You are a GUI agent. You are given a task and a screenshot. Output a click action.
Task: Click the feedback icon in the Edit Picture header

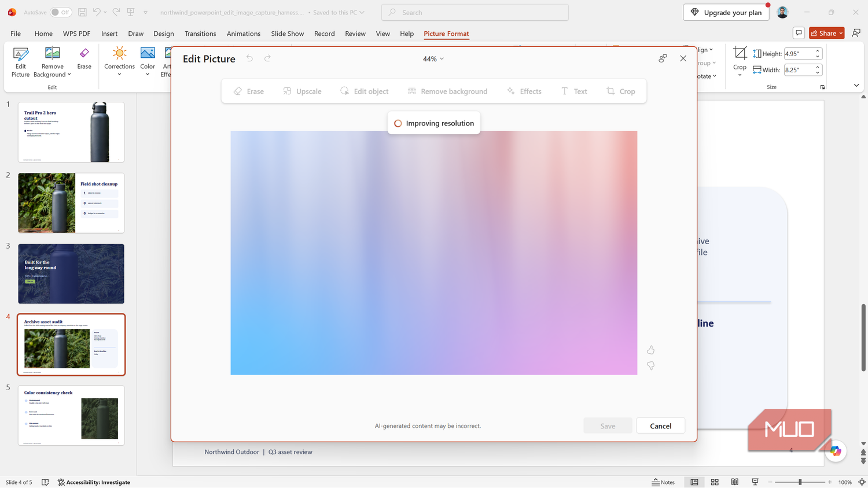pos(663,58)
